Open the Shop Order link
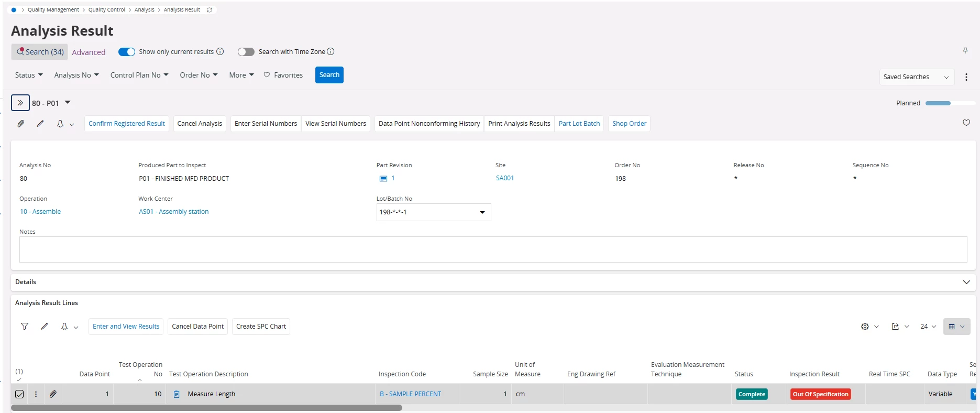The width and height of the screenshot is (980, 413). click(629, 124)
